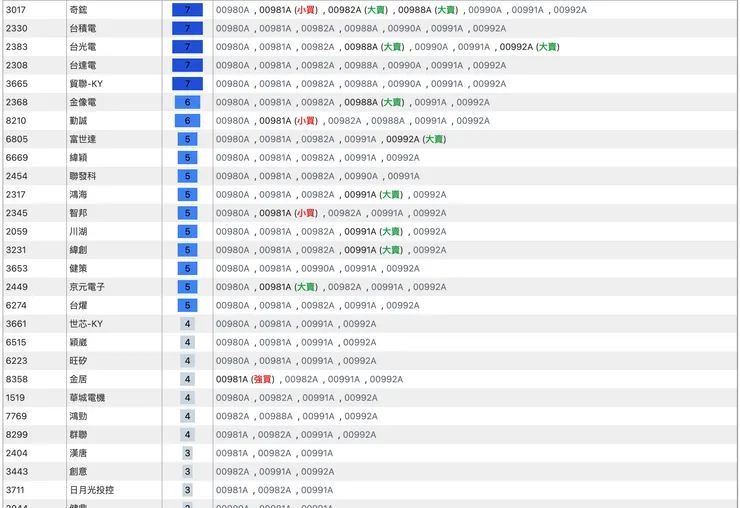
Task: Click 00991A (大賣) in the 2317 row
Action: pyautogui.click(x=374, y=194)
